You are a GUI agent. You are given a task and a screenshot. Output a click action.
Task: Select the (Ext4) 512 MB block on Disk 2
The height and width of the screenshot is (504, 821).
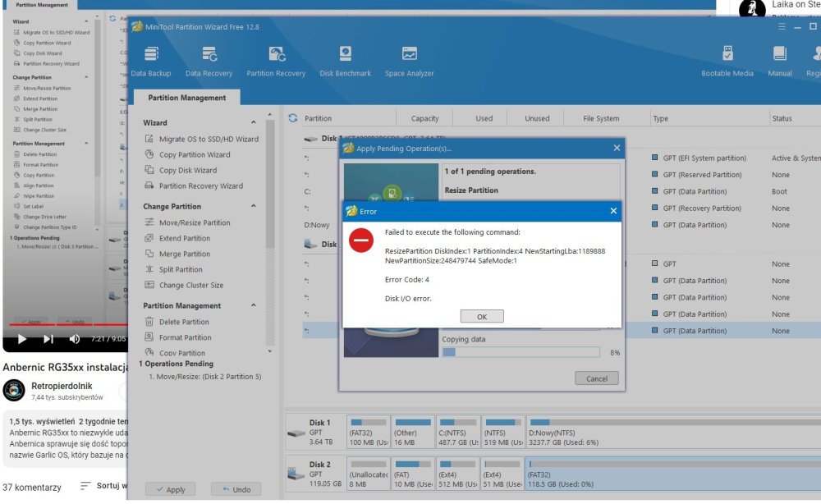tap(458, 474)
